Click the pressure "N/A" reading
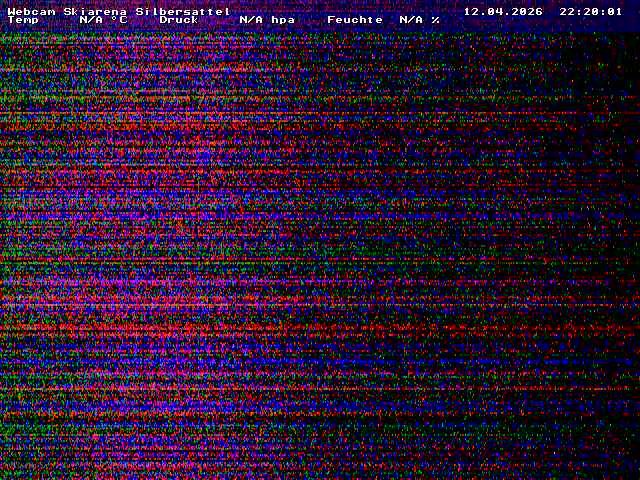The width and height of the screenshot is (640, 480). [x=251, y=20]
